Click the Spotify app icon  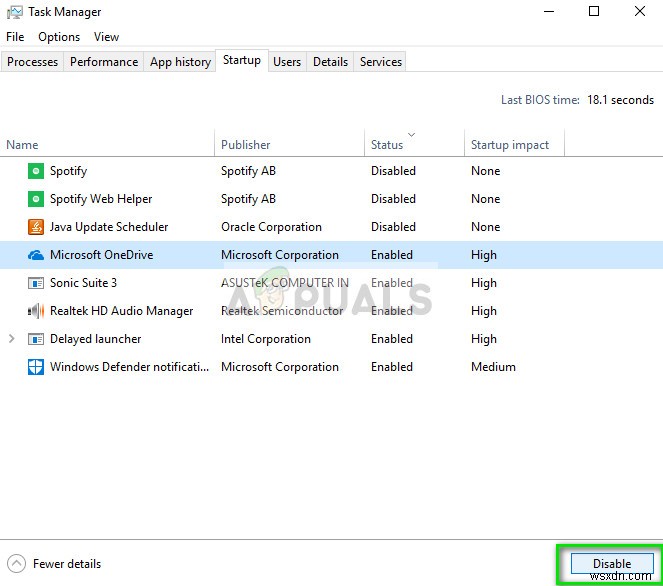coord(36,171)
